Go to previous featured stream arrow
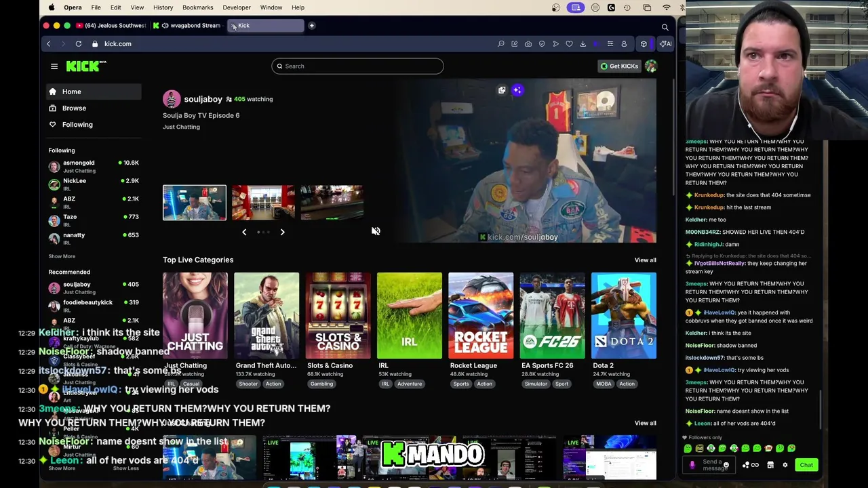868x488 pixels. coord(244,232)
